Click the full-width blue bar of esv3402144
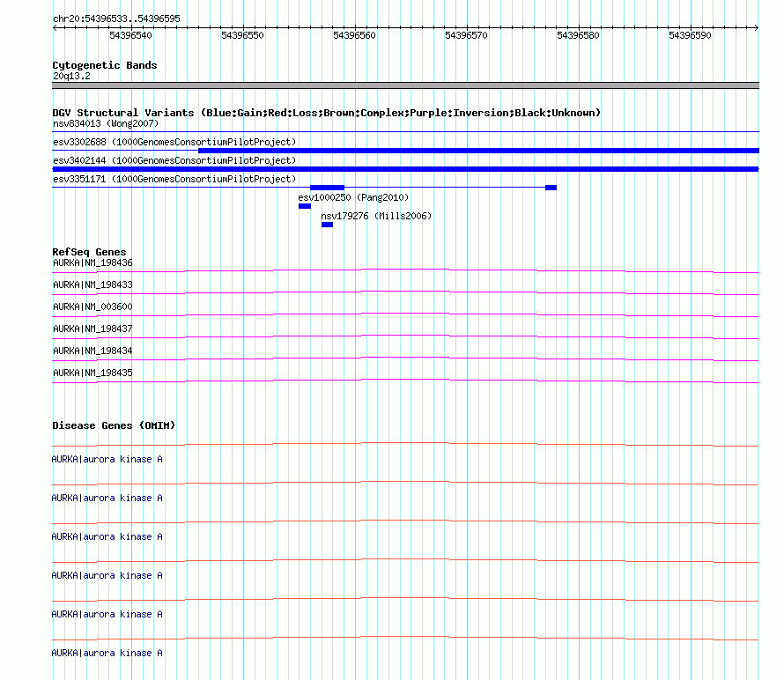This screenshot has width=784, height=680. coord(405,169)
